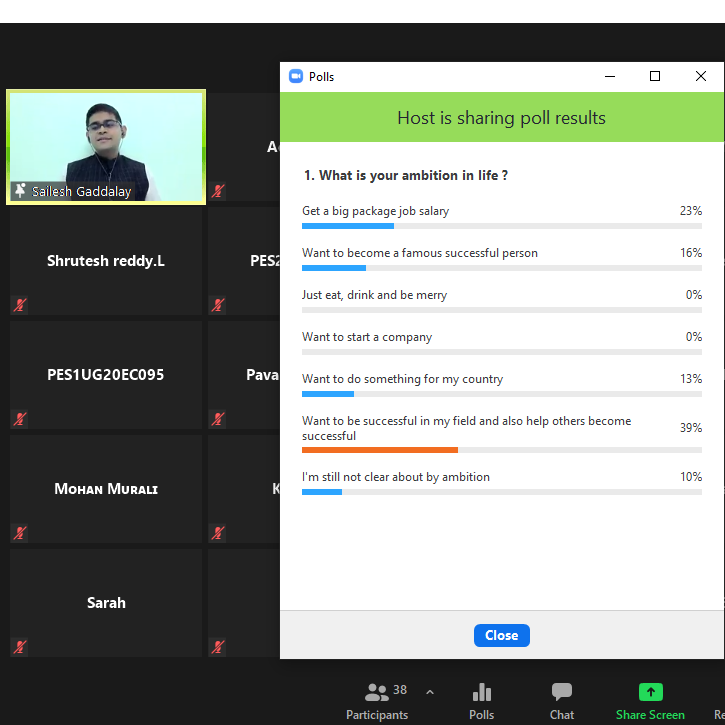Screen dimensions: 725x725
Task: Expand the caret next to Participants
Action: (x=430, y=692)
